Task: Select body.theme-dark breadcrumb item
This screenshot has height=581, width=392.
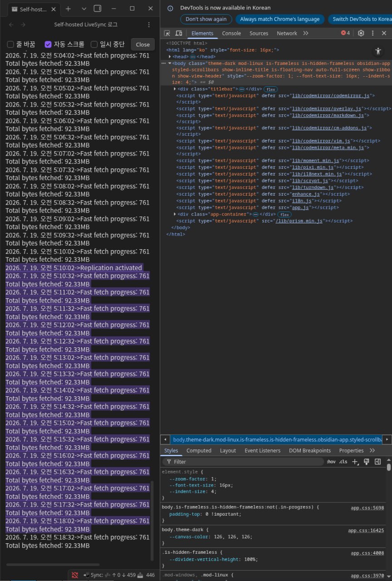Action: coord(277,439)
